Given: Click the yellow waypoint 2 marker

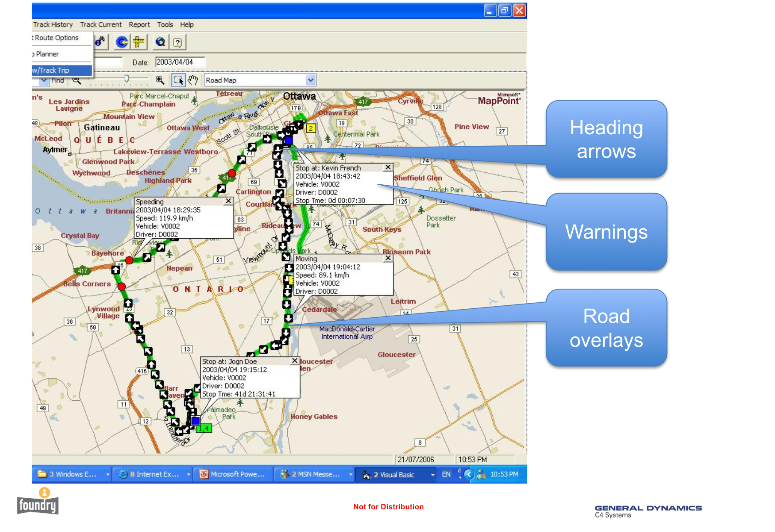Looking at the screenshot, I should pos(311,128).
